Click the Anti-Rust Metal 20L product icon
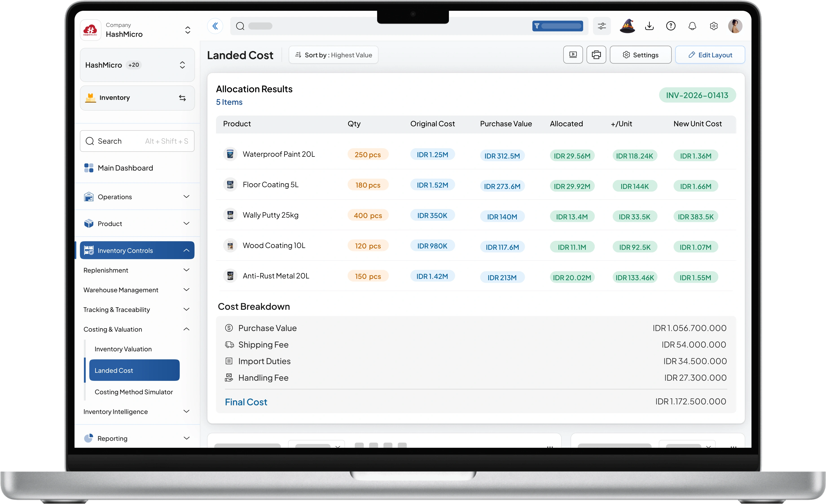 pos(230,276)
